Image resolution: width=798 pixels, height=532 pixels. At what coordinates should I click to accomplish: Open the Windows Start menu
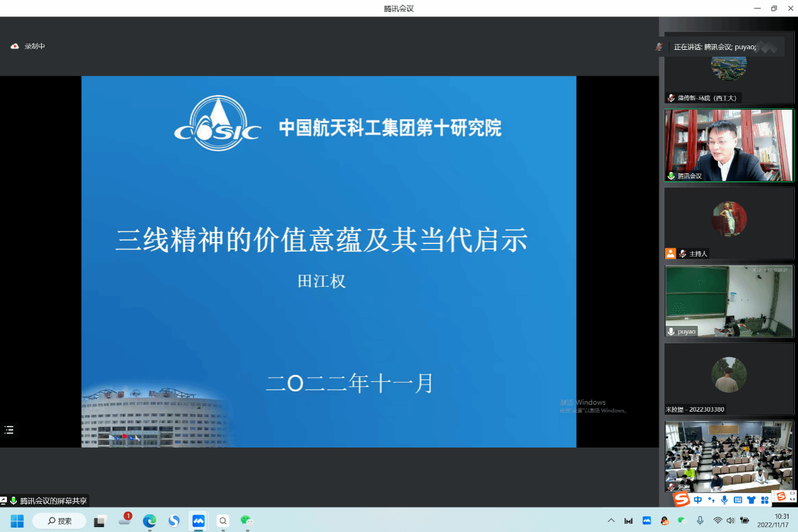(x=17, y=521)
